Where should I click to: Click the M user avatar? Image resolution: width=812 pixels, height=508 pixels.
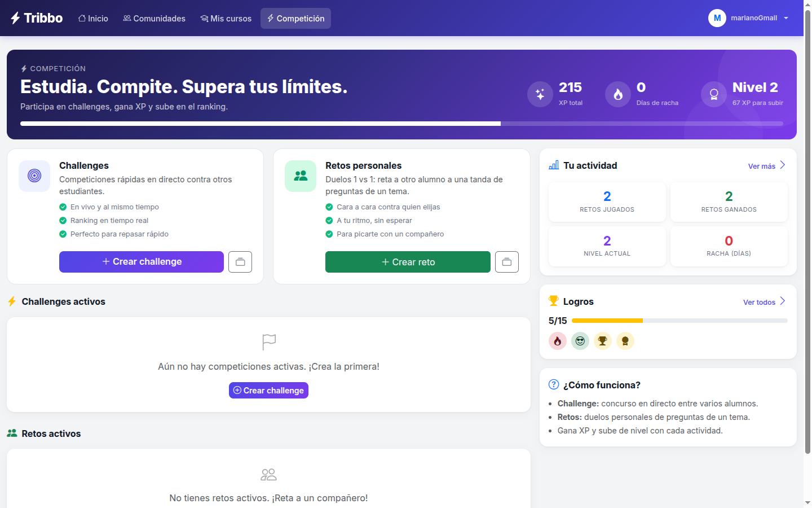(x=717, y=18)
